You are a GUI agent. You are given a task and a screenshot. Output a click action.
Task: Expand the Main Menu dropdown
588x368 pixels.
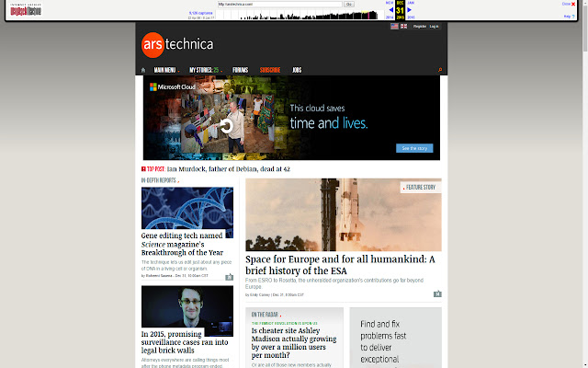(x=166, y=70)
